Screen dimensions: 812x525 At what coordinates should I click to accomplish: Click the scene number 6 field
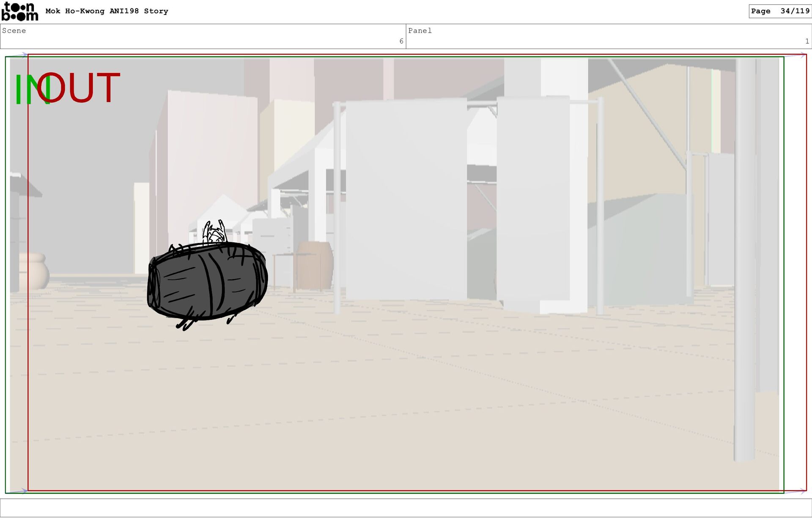[401, 41]
